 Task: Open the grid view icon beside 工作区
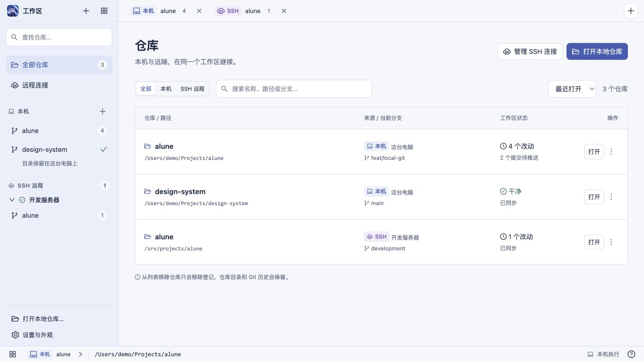tap(104, 11)
